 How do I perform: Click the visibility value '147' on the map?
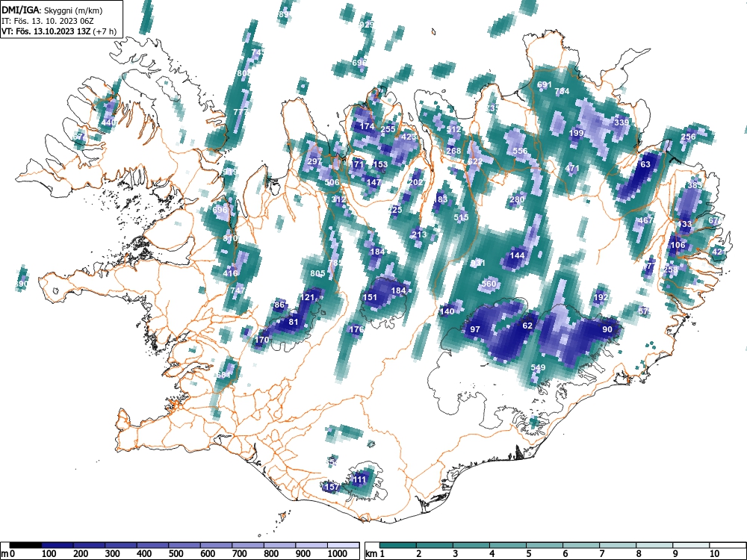(374, 182)
